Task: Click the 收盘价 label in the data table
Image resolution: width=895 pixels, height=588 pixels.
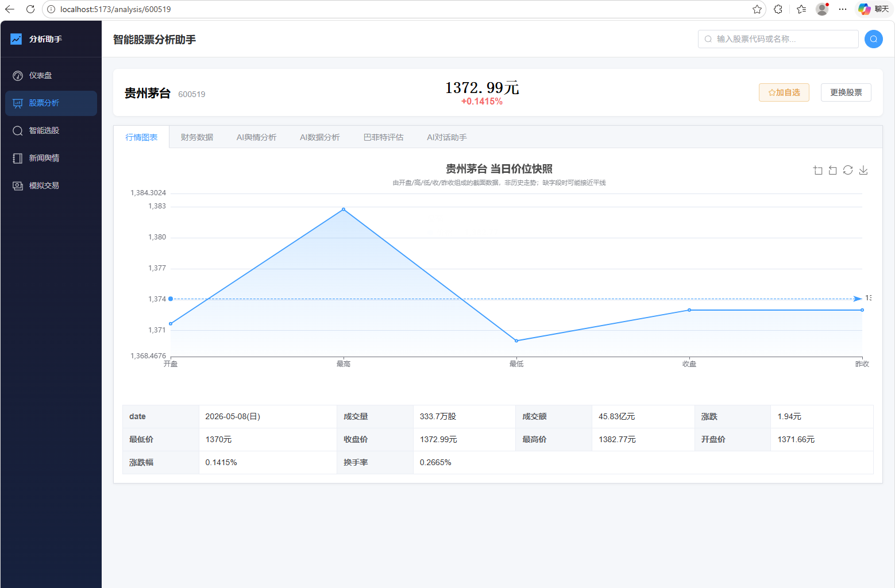Action: pyautogui.click(x=356, y=440)
